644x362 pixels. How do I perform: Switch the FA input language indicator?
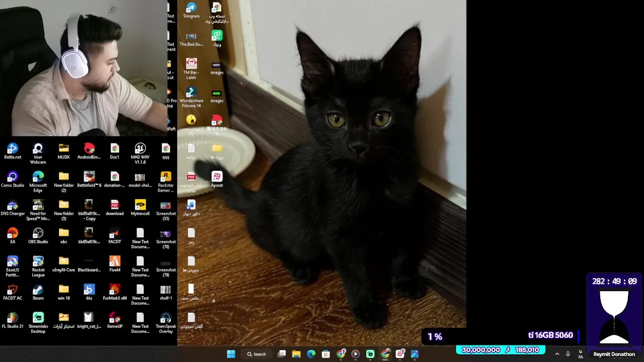pos(581,354)
